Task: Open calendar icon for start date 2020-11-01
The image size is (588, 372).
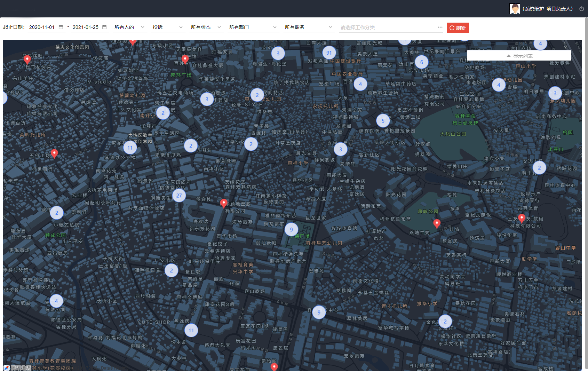Action: [61, 27]
